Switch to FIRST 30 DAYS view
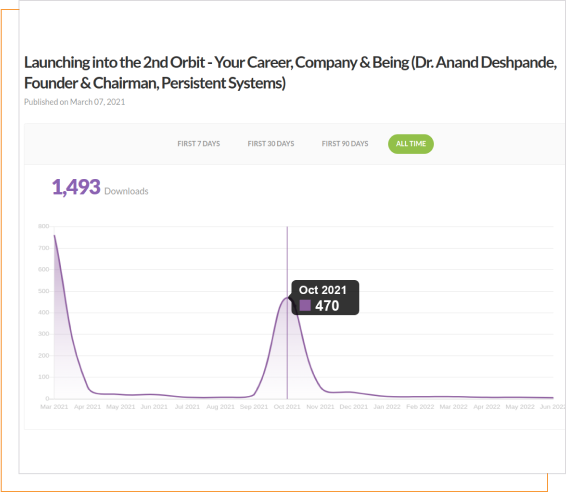 pos(271,144)
